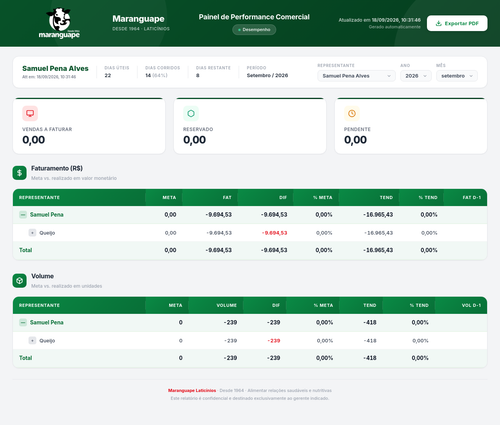Collapse Samuel Pena row in Faturamento table
500x425 pixels.
tap(23, 215)
